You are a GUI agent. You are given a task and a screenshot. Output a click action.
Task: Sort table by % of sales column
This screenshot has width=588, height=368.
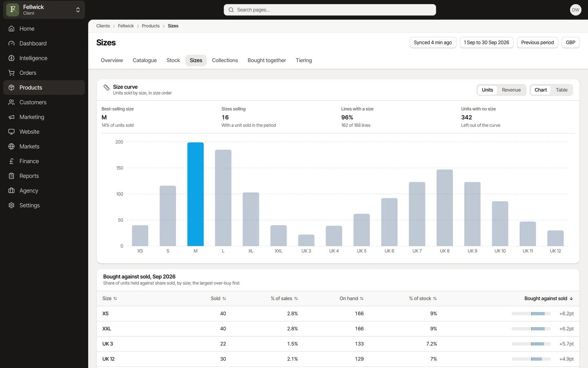click(x=284, y=298)
